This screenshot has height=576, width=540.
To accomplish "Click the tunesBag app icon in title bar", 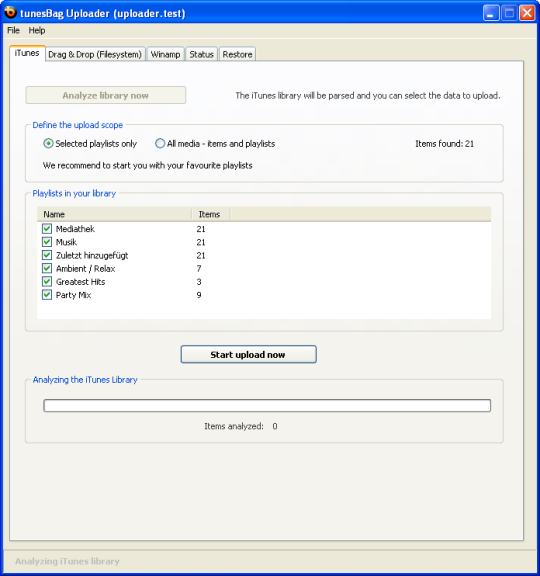I will (x=10, y=12).
